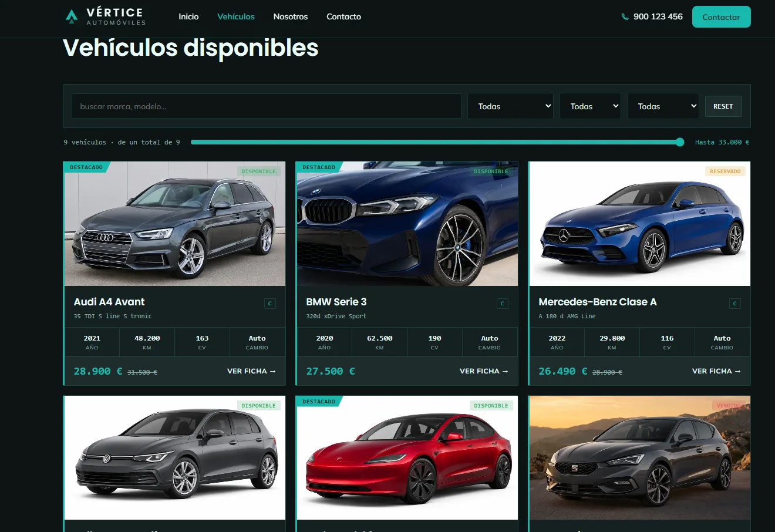The width and height of the screenshot is (775, 532).
Task: Click the 2022 AÑO value
Action: (x=557, y=338)
